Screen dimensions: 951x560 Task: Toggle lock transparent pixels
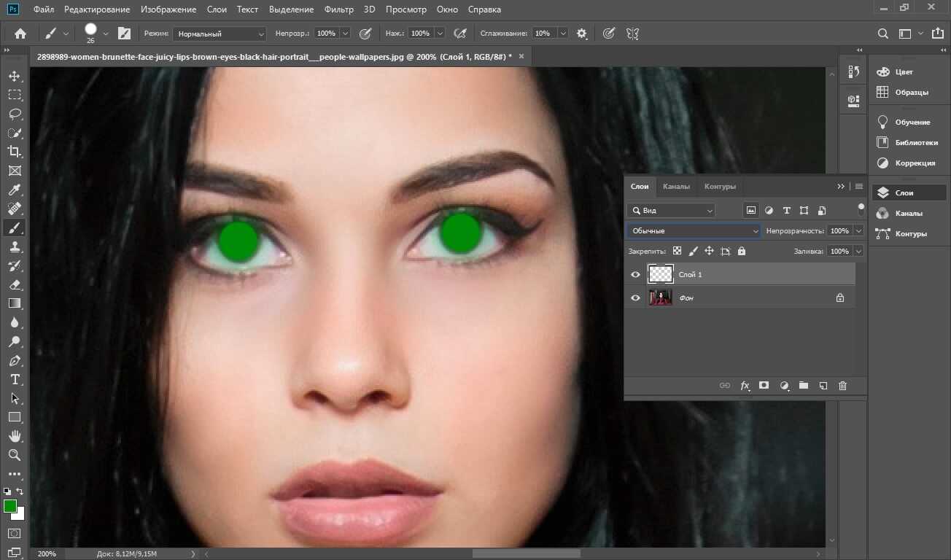[677, 251]
